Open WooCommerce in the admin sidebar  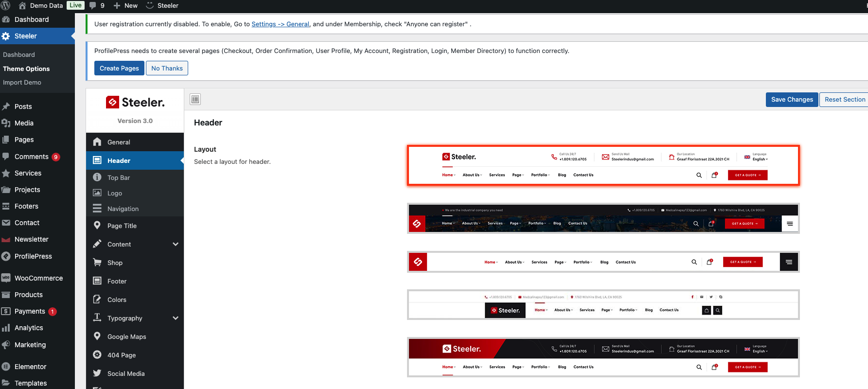(37, 278)
